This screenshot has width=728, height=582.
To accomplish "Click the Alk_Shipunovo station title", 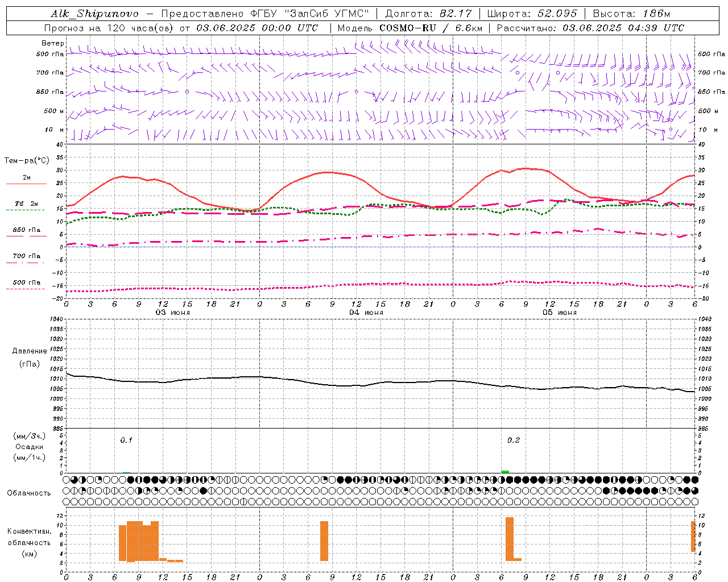I will [x=94, y=14].
